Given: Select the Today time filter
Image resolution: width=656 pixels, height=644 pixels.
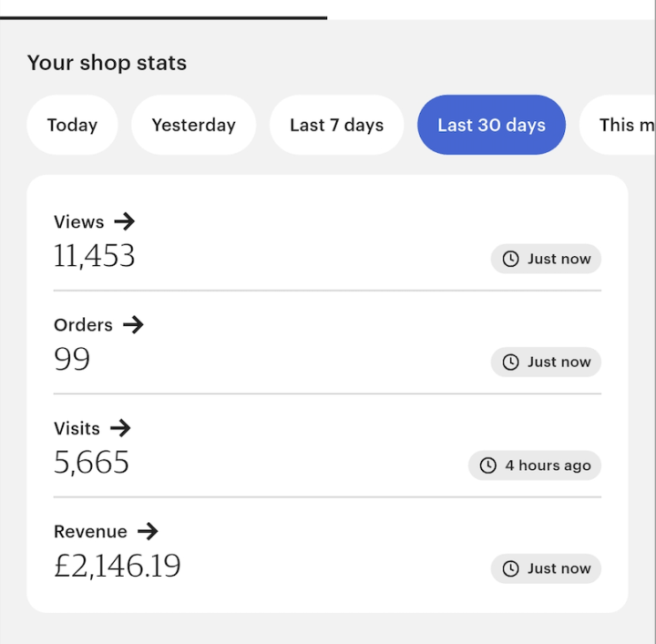Looking at the screenshot, I should point(72,125).
